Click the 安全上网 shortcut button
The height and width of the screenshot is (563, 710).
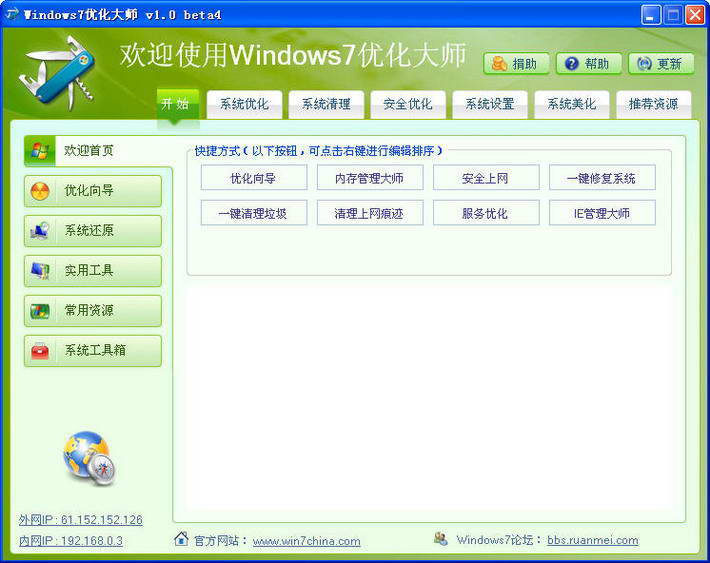[486, 178]
